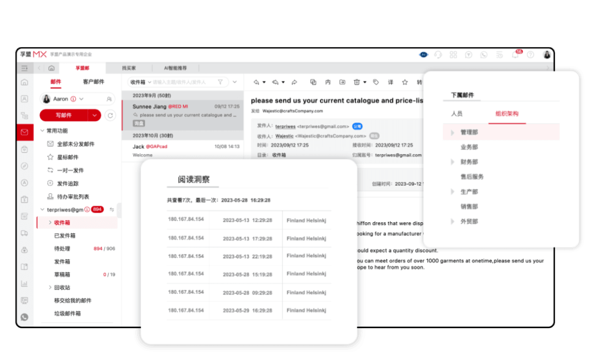Expand the 外贸部 department node
The image size is (593, 364).
pyautogui.click(x=452, y=221)
